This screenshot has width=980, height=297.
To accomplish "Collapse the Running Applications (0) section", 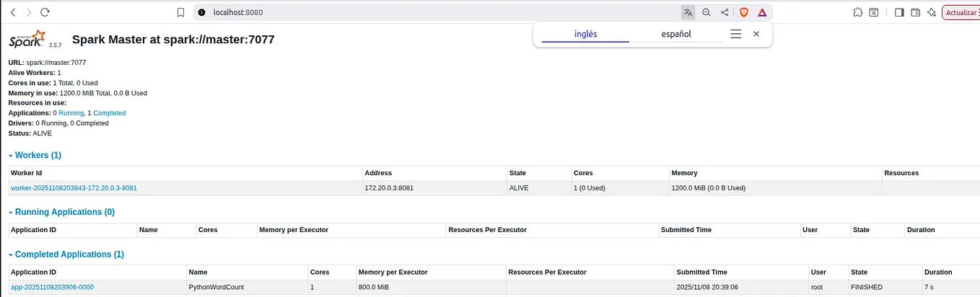I will pos(61,212).
